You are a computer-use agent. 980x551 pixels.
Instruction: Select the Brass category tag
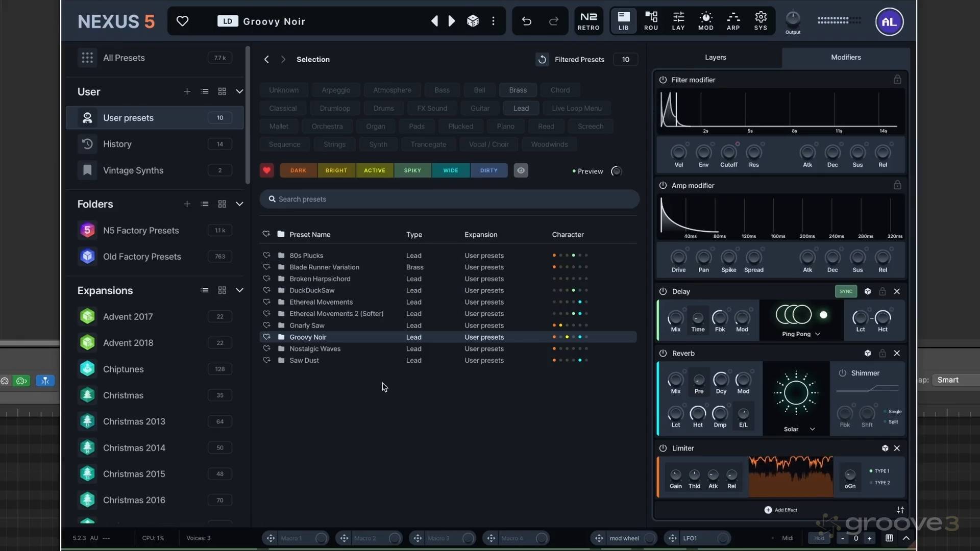(x=518, y=90)
